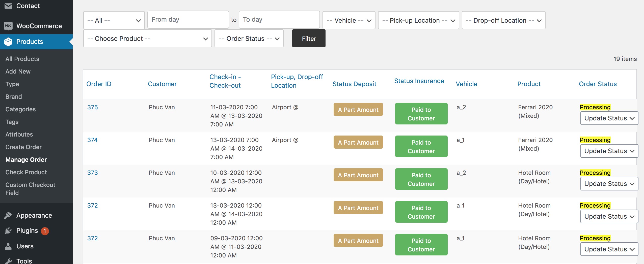Click the WooCommerce logo icon
This screenshot has width=644, height=264.
(x=8, y=26)
